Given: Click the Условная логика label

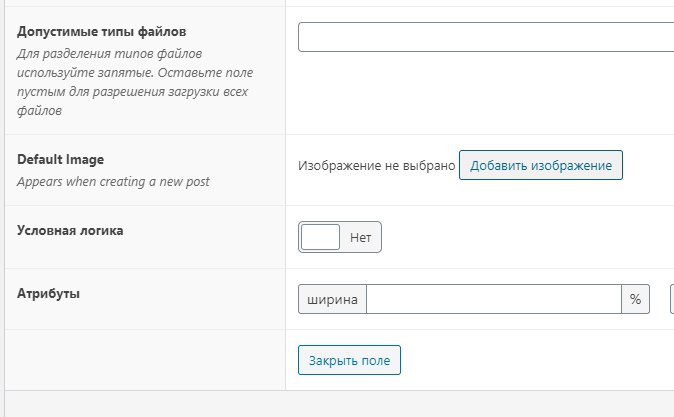Looking at the screenshot, I should coord(70,230).
